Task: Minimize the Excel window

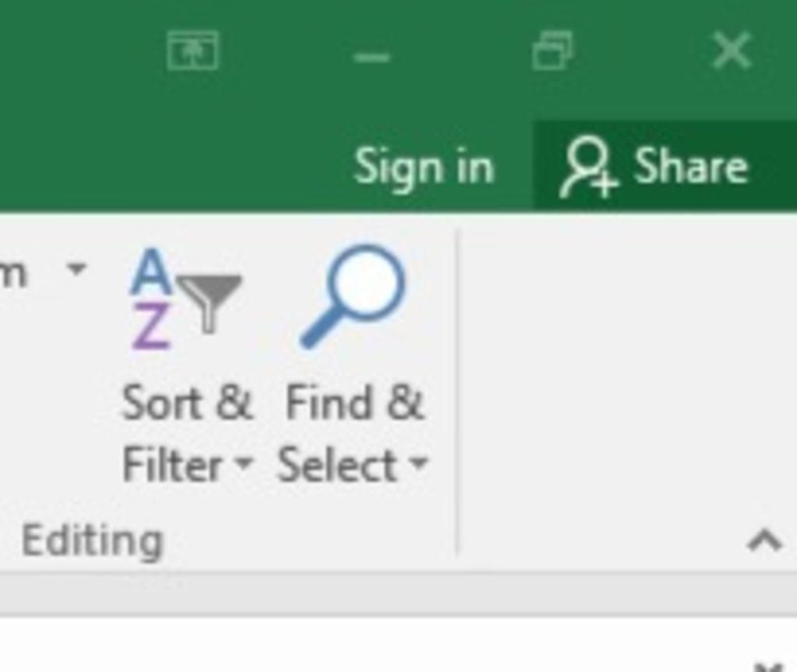Action: [372, 57]
